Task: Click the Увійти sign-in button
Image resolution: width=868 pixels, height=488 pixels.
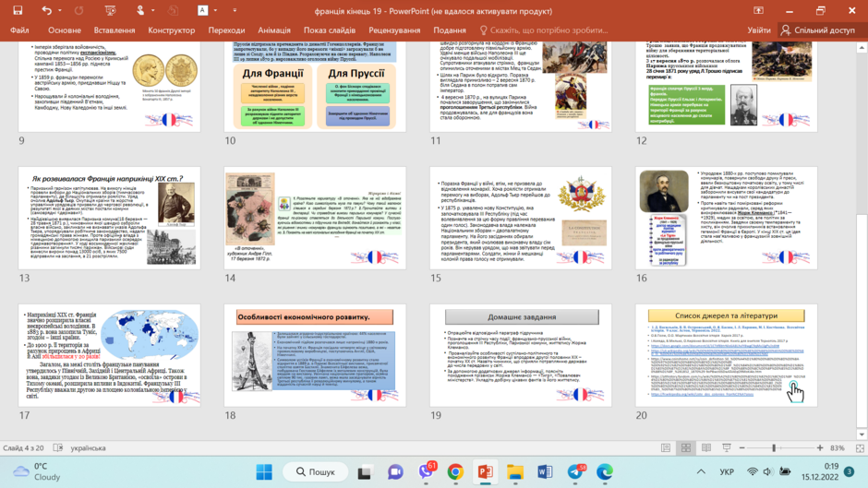Action: (758, 30)
